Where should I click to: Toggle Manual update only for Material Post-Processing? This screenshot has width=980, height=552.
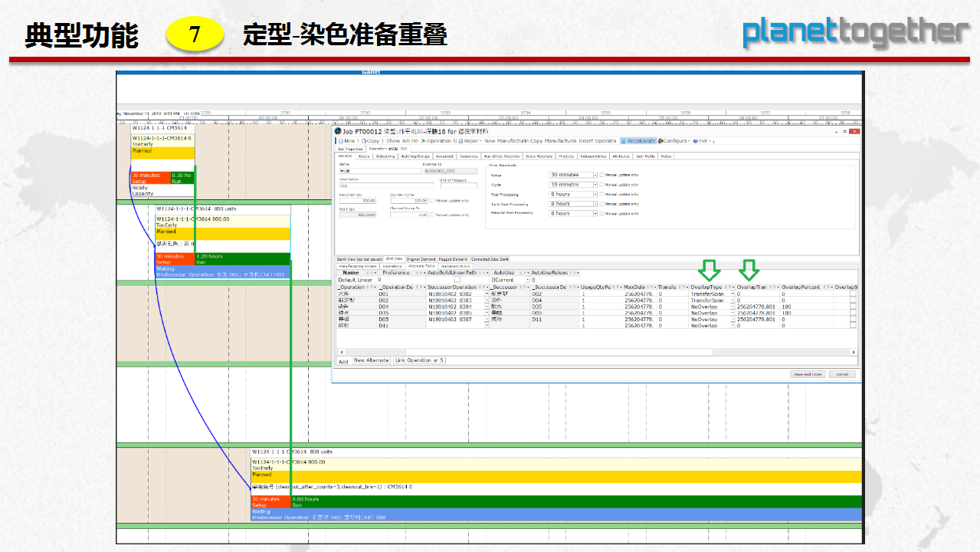coord(601,213)
